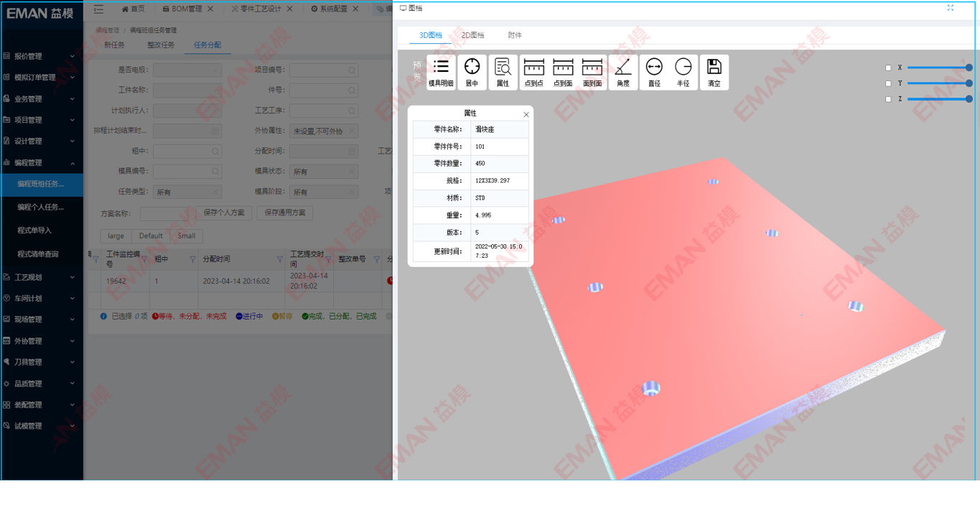Expand 刀具管理 in the sidebar

tap(42, 362)
